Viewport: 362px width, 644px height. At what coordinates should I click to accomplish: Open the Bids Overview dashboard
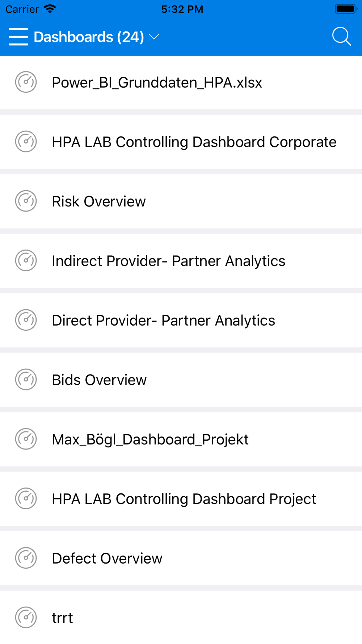tap(99, 380)
